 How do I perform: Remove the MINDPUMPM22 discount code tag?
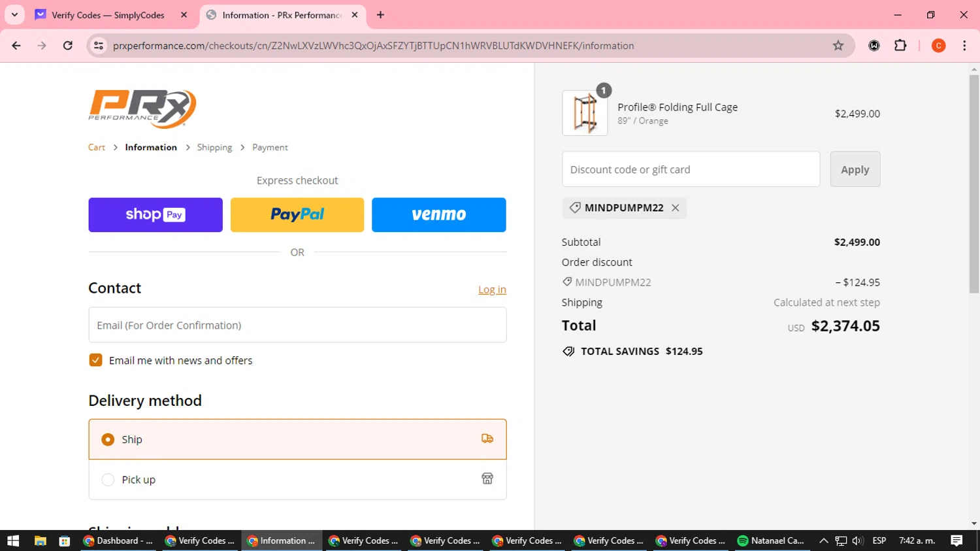tap(676, 208)
